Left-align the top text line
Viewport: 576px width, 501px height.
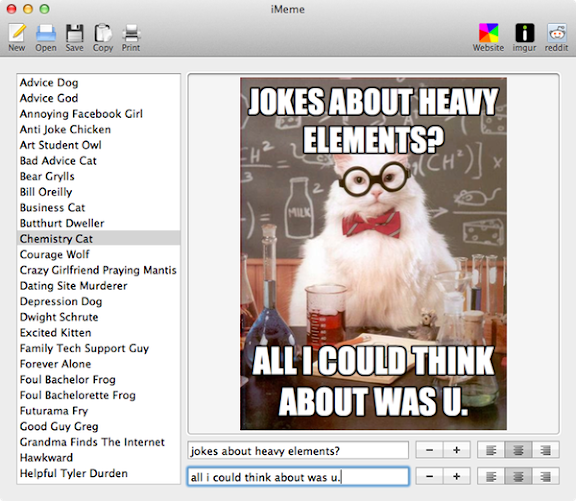pos(491,450)
